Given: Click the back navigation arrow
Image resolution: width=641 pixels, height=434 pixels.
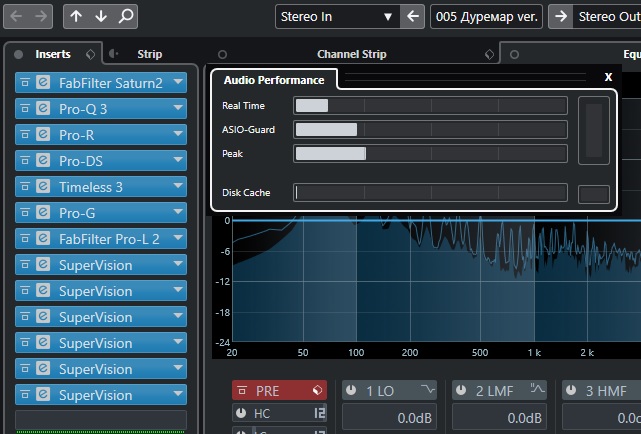Looking at the screenshot, I should coord(16,16).
